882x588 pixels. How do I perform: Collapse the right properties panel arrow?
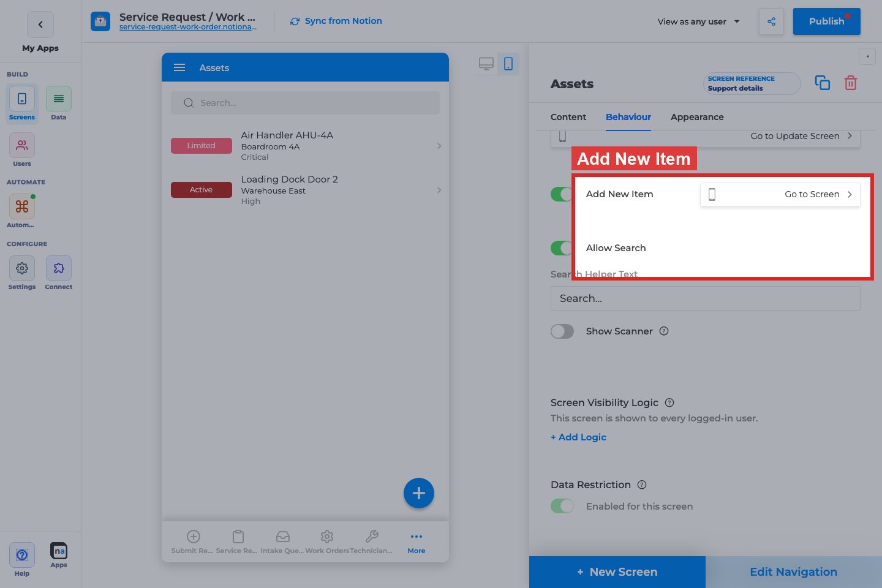pyautogui.click(x=867, y=56)
